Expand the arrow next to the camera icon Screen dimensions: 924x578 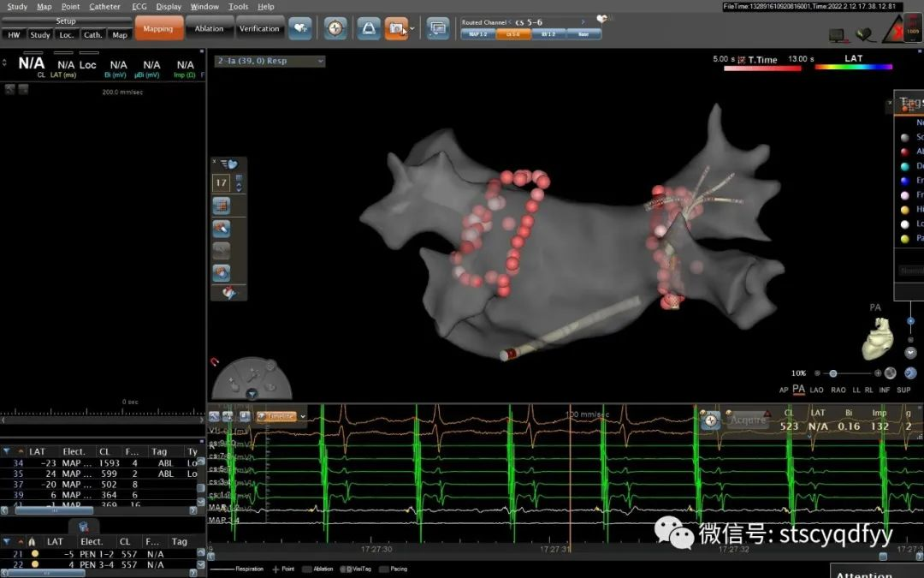click(412, 28)
